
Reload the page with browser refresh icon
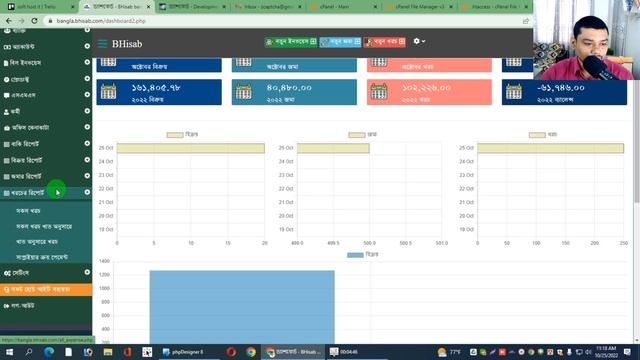(34, 20)
